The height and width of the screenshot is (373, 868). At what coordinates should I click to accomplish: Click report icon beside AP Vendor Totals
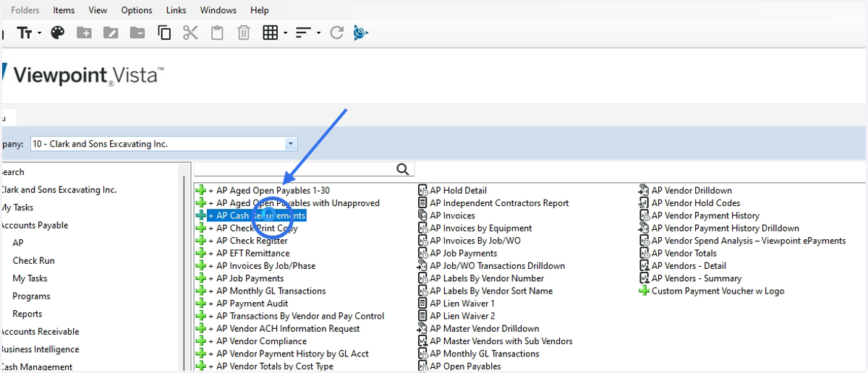(x=644, y=254)
